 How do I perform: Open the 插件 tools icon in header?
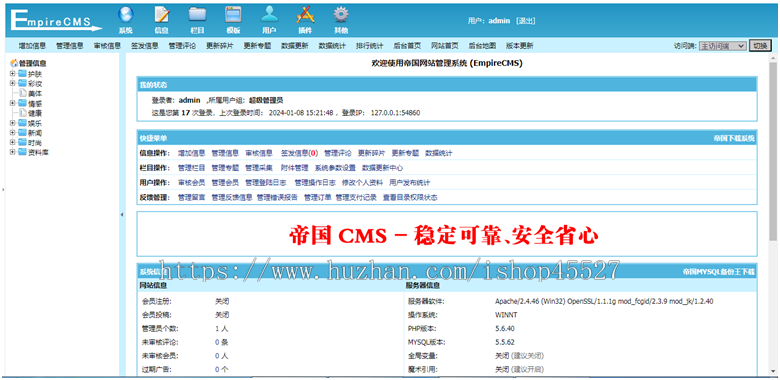click(x=305, y=15)
